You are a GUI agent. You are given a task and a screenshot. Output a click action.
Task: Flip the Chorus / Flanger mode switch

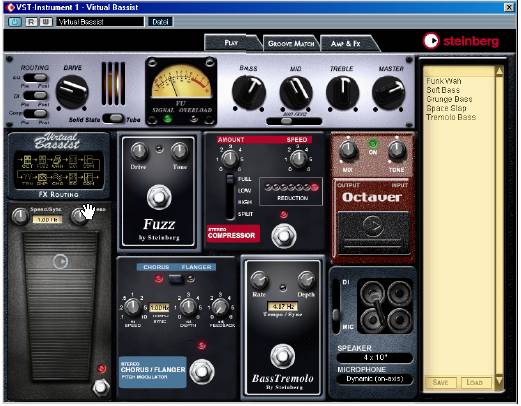pyautogui.click(x=176, y=279)
